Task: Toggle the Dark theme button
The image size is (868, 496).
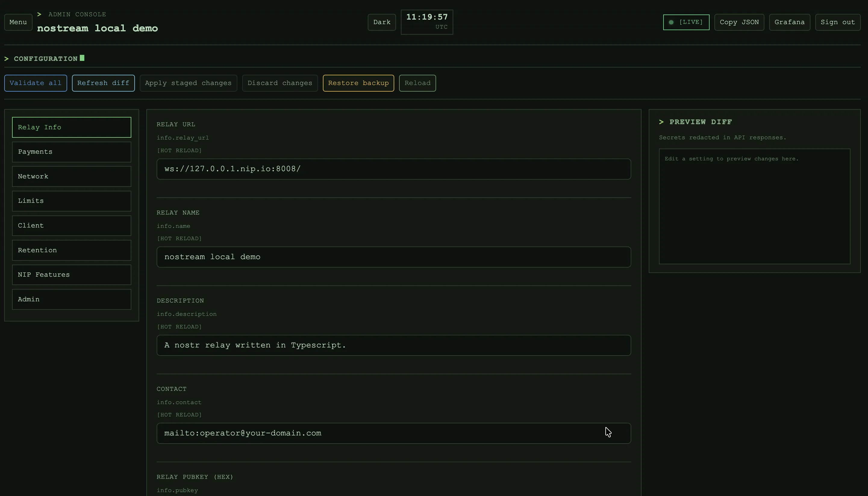Action: (382, 22)
